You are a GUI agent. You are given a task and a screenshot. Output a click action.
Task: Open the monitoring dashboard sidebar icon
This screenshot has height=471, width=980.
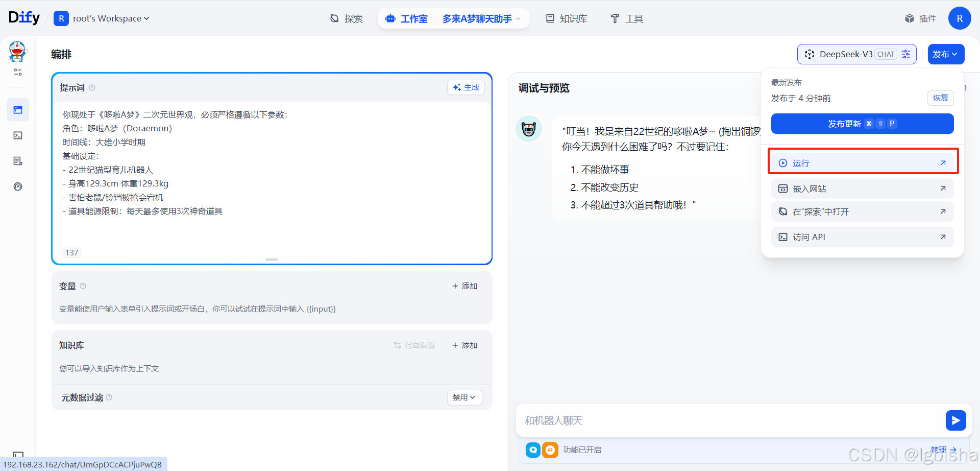pyautogui.click(x=18, y=186)
